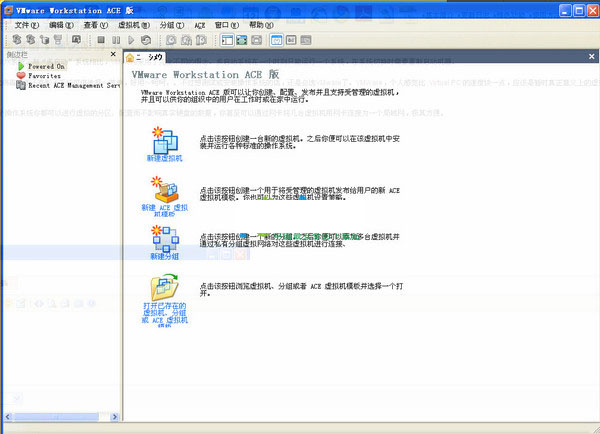This screenshot has height=434, width=600.
Task: Click the New Team (新建分组) icon
Action: (x=165, y=239)
